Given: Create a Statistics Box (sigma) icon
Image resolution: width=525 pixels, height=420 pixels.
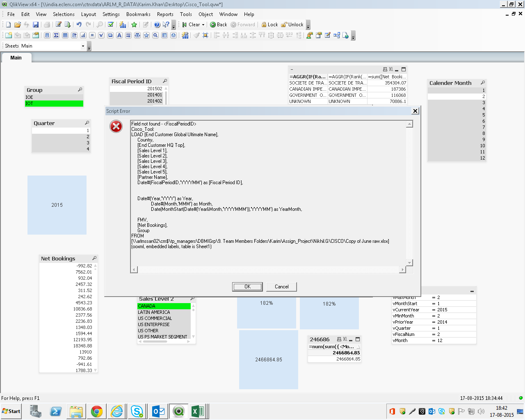Looking at the screenshot, I should (x=56, y=35).
